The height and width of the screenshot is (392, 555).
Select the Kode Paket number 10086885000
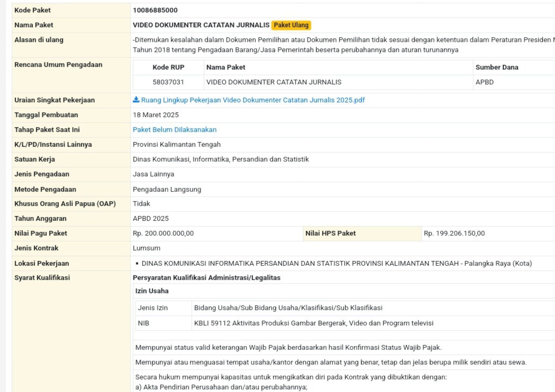(x=155, y=10)
